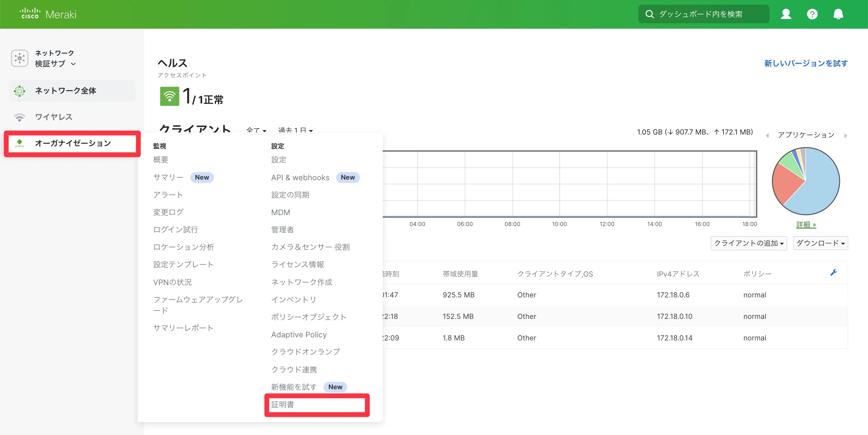Open the ダウンロード dropdown

point(820,243)
